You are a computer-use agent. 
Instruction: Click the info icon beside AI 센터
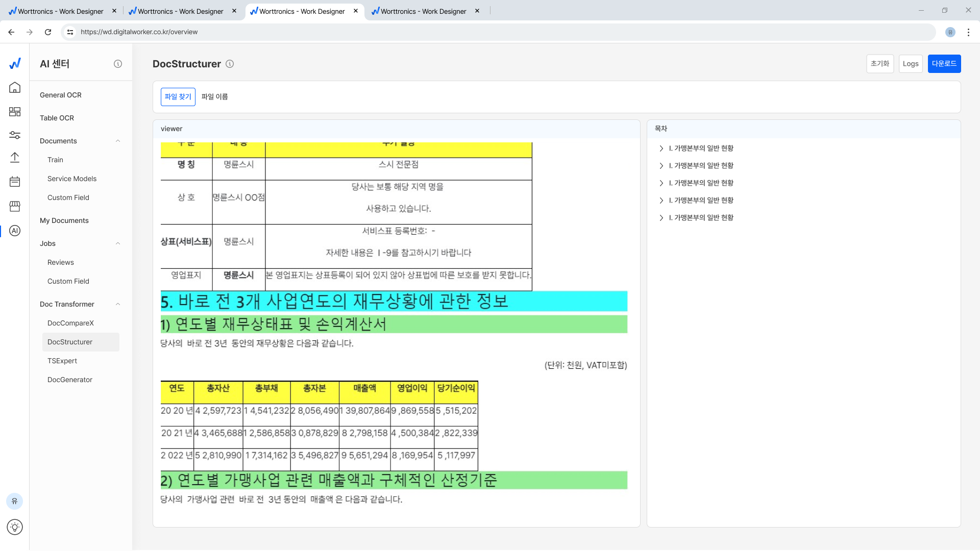click(x=118, y=64)
